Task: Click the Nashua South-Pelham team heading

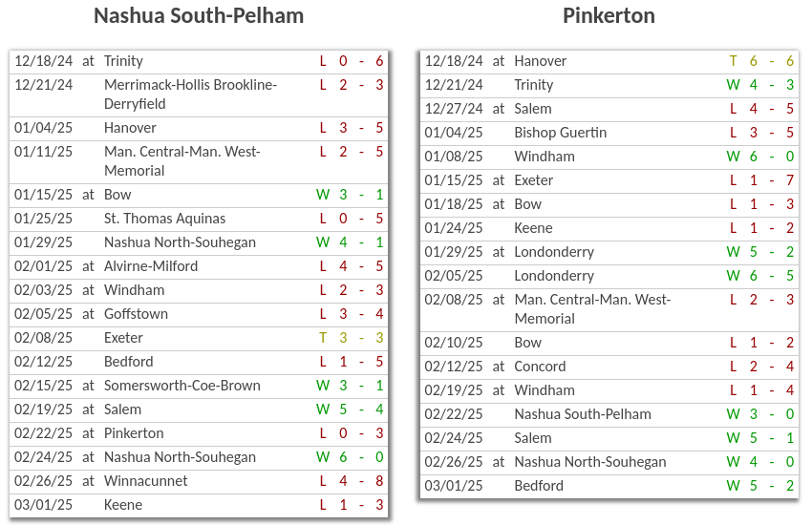Action: point(199,16)
